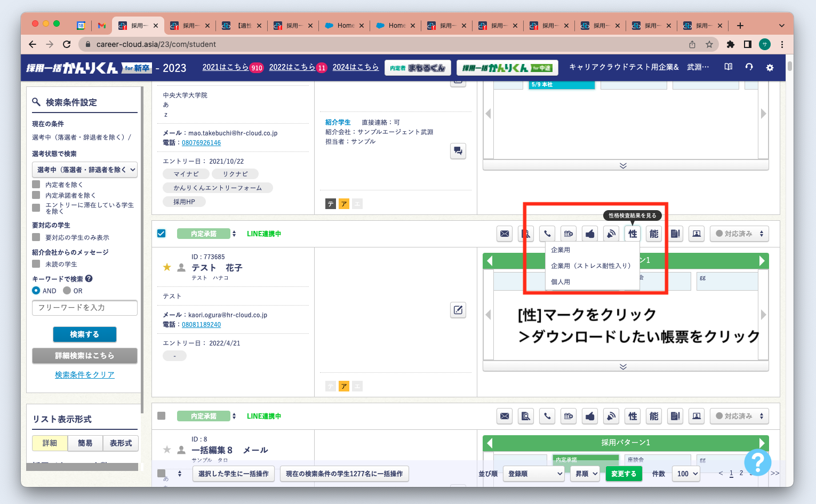Click the thumbs-up icon in テスト花子's row
The width and height of the screenshot is (816, 504).
590,234
